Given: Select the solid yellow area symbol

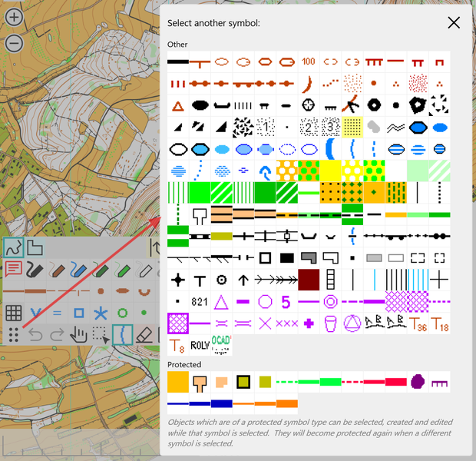Looking at the screenshot, I should click(330, 171).
